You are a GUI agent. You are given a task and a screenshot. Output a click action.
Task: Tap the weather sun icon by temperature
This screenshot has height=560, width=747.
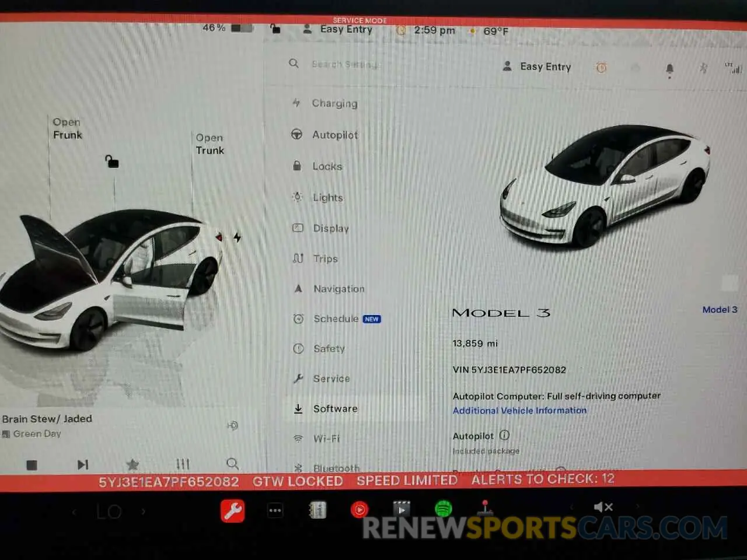tap(472, 30)
